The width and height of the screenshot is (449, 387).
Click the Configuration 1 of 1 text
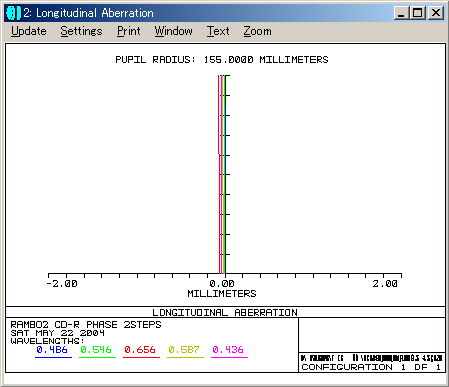point(371,367)
